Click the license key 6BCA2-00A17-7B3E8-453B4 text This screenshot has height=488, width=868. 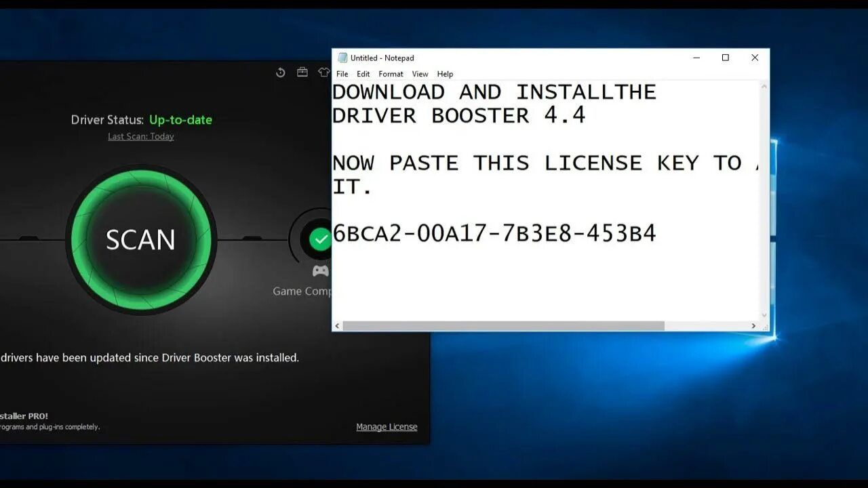pyautogui.click(x=494, y=234)
